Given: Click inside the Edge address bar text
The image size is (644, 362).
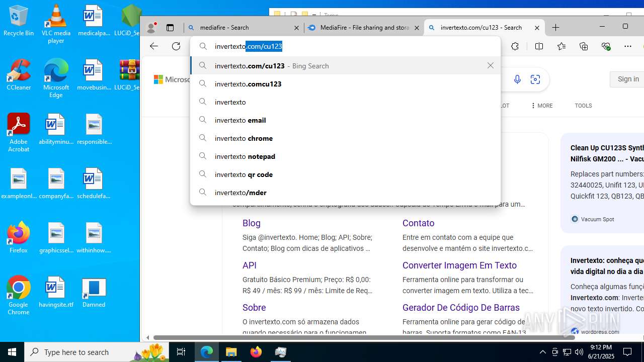Looking at the screenshot, I should pyautogui.click(x=248, y=46).
